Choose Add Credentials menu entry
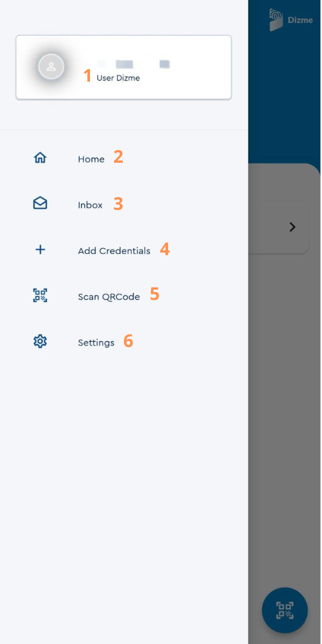The image size is (322, 644). pyautogui.click(x=114, y=251)
